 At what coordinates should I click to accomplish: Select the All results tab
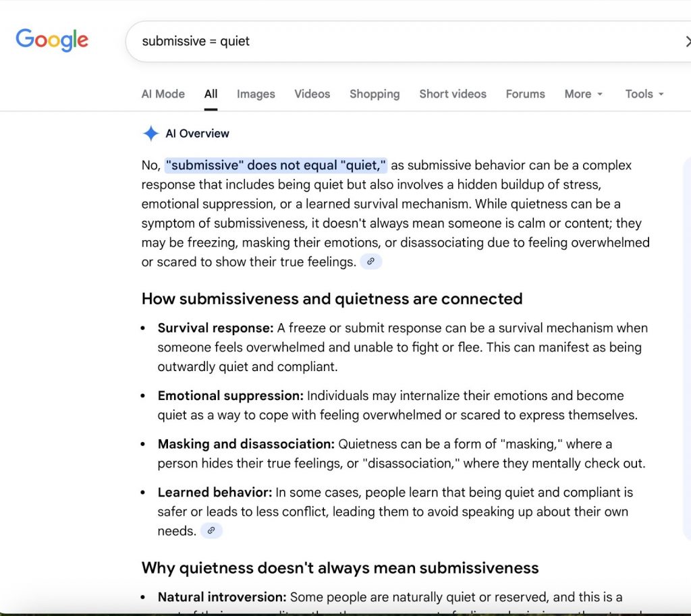tap(211, 94)
